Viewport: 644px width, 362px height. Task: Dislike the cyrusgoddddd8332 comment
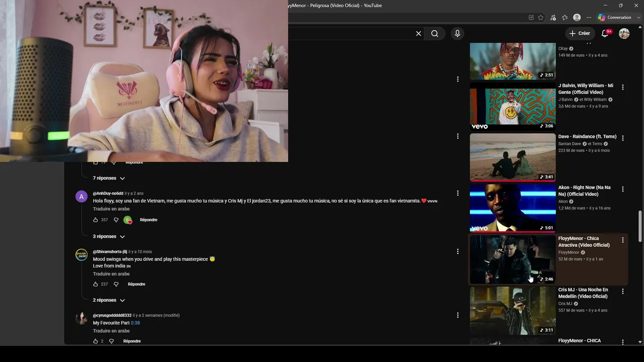click(x=111, y=341)
